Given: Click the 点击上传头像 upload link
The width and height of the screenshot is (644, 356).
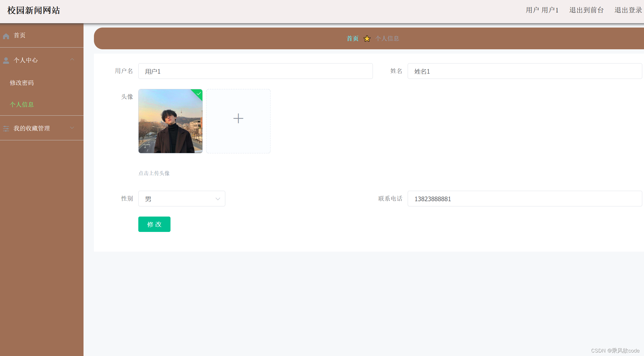Looking at the screenshot, I should [154, 173].
